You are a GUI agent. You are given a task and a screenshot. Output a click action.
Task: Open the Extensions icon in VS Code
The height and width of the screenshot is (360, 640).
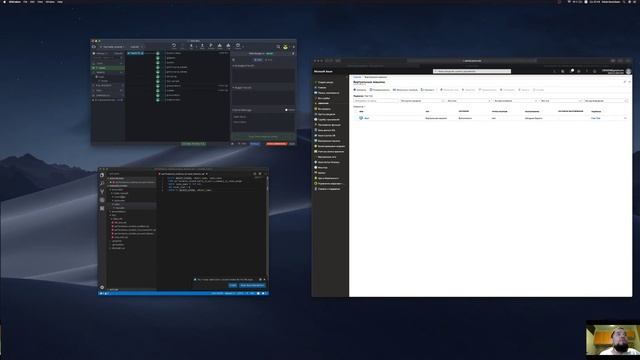(102, 208)
